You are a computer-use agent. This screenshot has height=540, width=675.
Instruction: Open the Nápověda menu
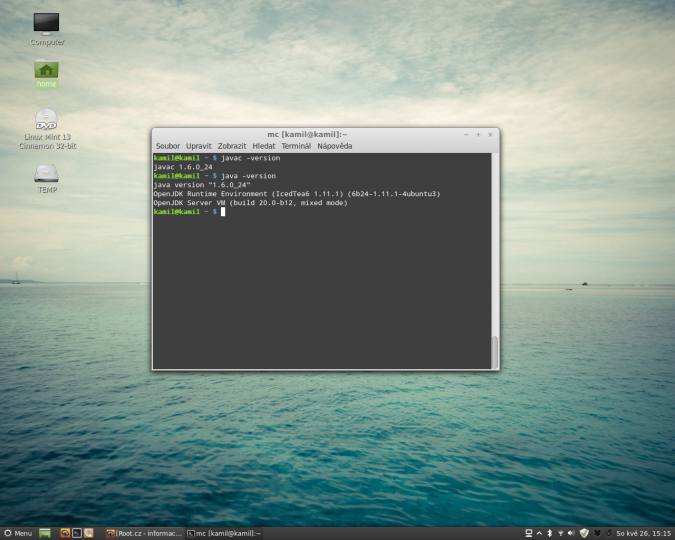click(x=334, y=146)
